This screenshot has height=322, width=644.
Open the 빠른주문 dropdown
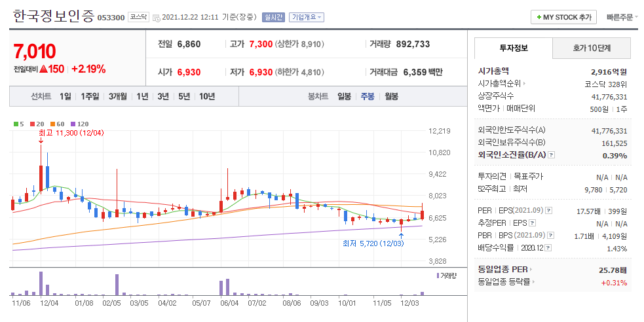point(622,17)
